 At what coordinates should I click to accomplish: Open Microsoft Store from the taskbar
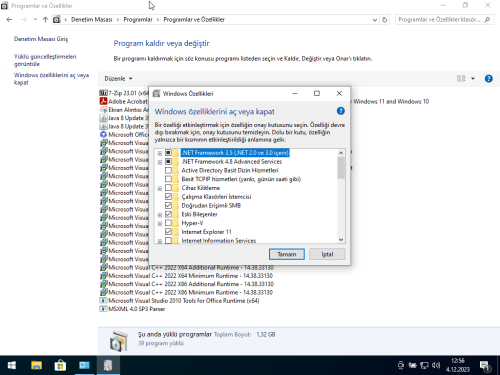(60, 365)
